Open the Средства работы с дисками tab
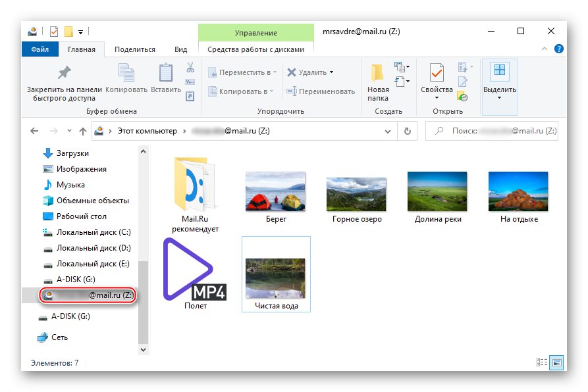This screenshot has height=392, width=588. (255, 49)
